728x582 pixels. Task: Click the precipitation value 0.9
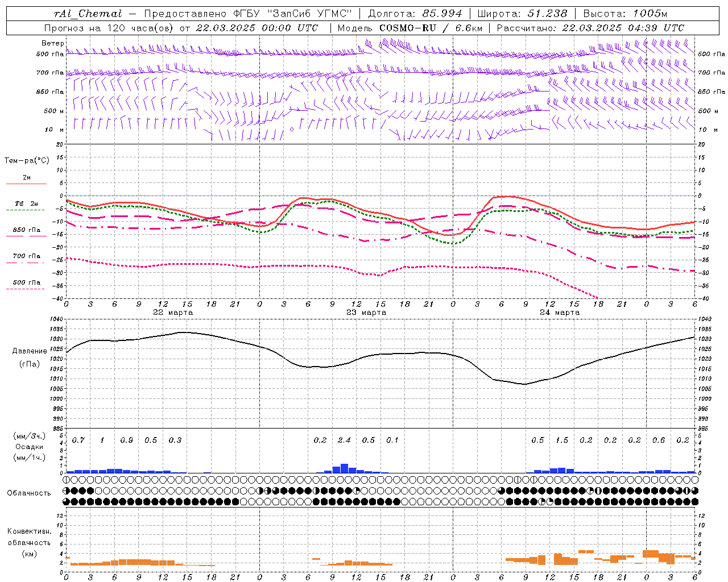[x=126, y=440]
